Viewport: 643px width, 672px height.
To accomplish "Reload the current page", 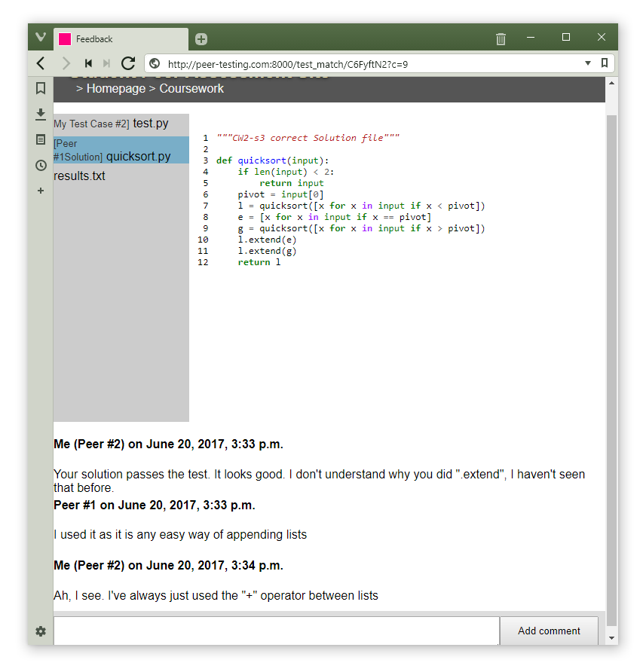I will [128, 63].
